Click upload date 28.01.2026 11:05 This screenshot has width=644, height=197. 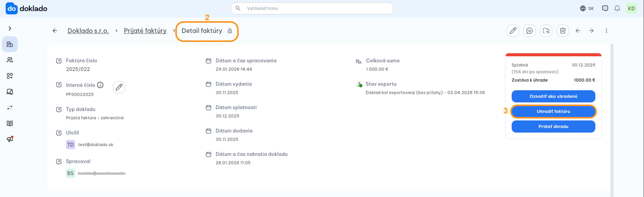pos(233,163)
